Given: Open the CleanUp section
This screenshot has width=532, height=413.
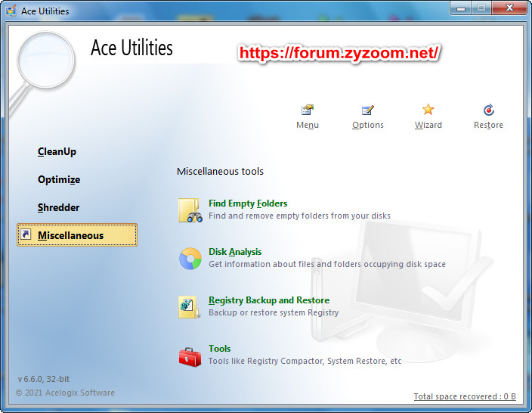Looking at the screenshot, I should [57, 151].
